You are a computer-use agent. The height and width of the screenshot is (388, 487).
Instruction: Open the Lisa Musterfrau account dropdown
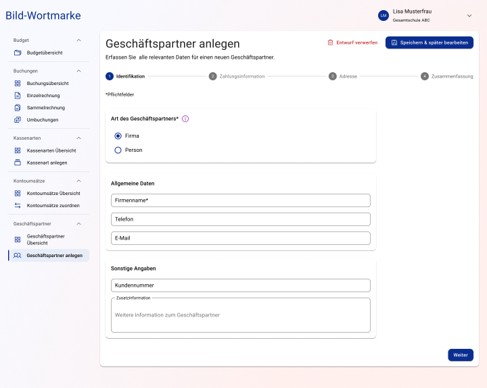[x=469, y=16]
